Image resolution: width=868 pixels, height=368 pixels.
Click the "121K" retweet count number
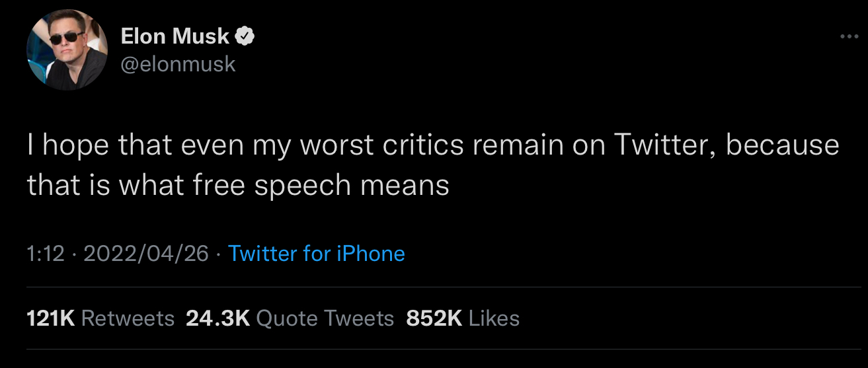click(x=51, y=318)
